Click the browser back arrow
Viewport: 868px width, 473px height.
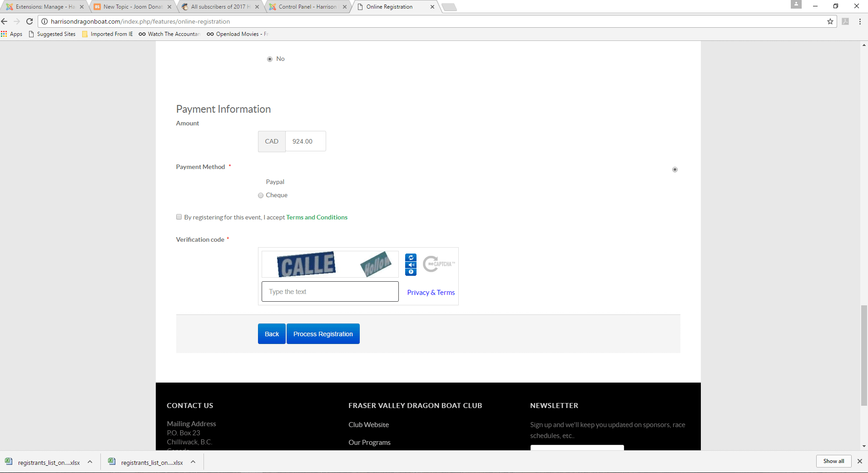[5, 21]
